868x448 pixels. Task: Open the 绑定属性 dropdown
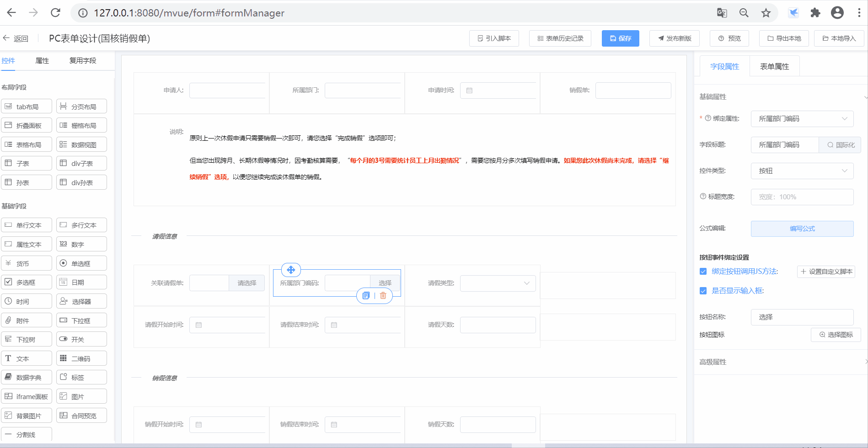[x=802, y=119]
